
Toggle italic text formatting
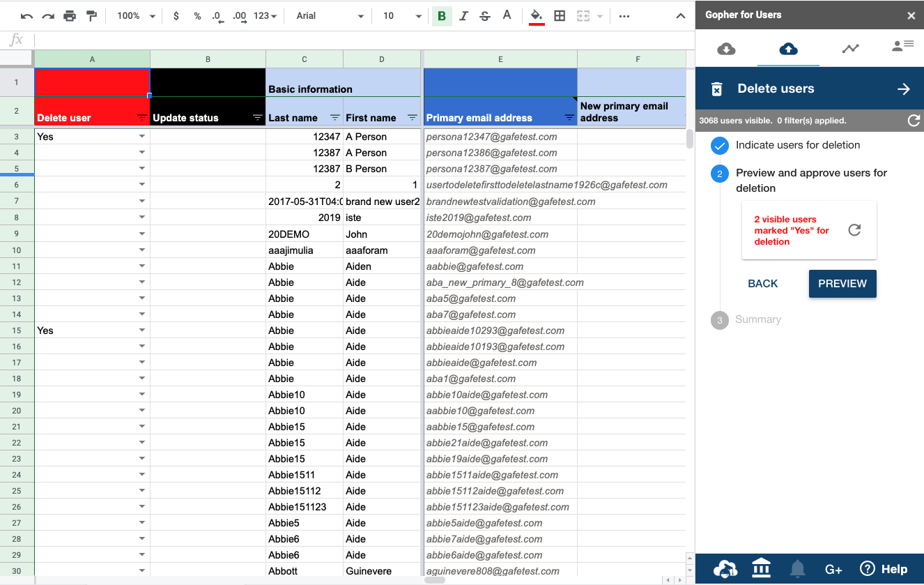[463, 16]
